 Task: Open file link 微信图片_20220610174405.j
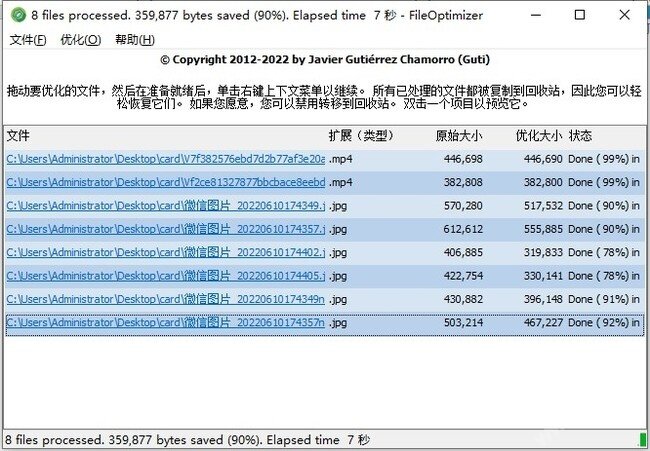point(166,276)
